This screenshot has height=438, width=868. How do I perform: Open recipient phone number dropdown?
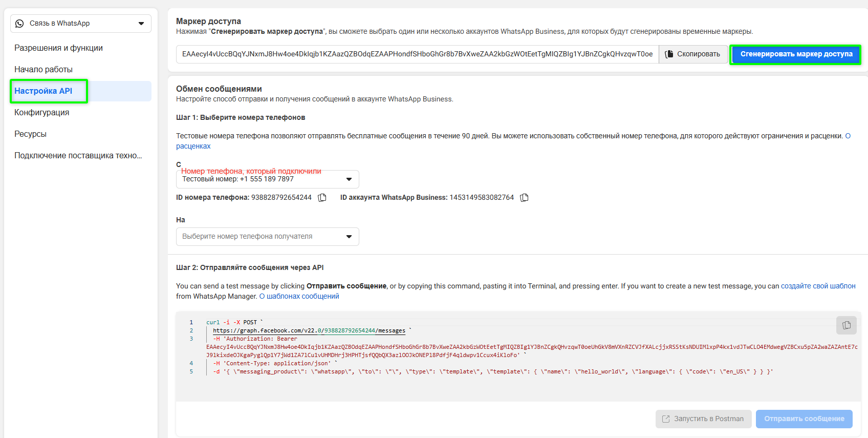point(267,237)
